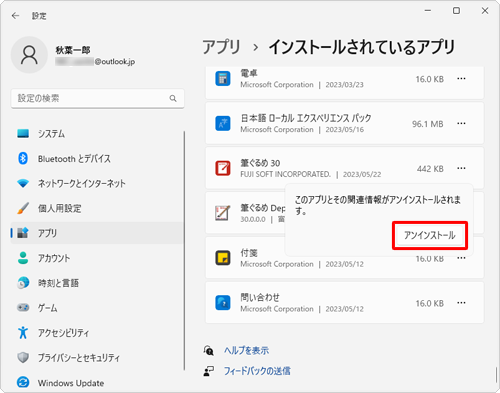Screen dimensions: 500x393
Task: Click the 電卓 calculator app icon
Action: point(223,79)
